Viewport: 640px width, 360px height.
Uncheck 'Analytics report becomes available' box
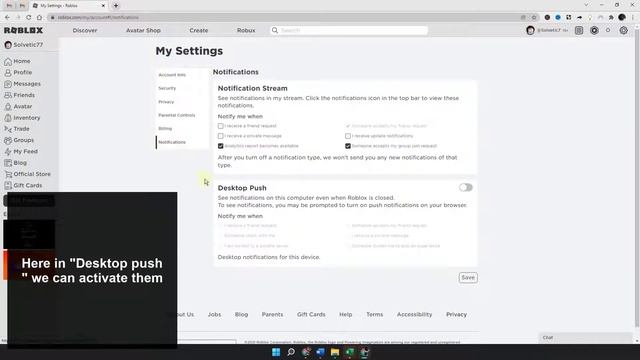point(220,146)
